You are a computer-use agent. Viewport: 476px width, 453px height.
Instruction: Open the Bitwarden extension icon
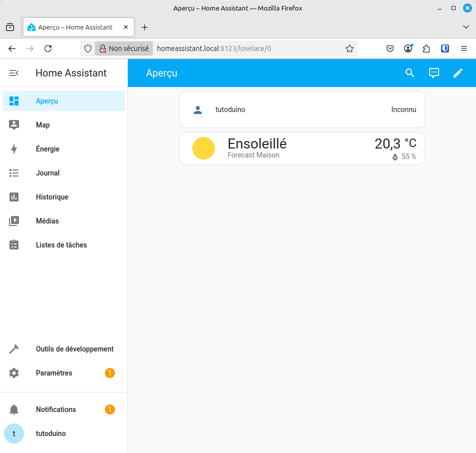coord(445,48)
